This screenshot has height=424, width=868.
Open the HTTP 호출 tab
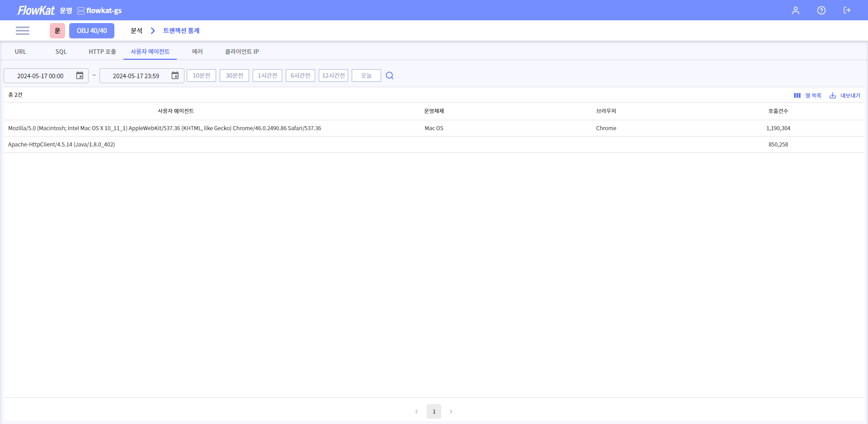(102, 52)
